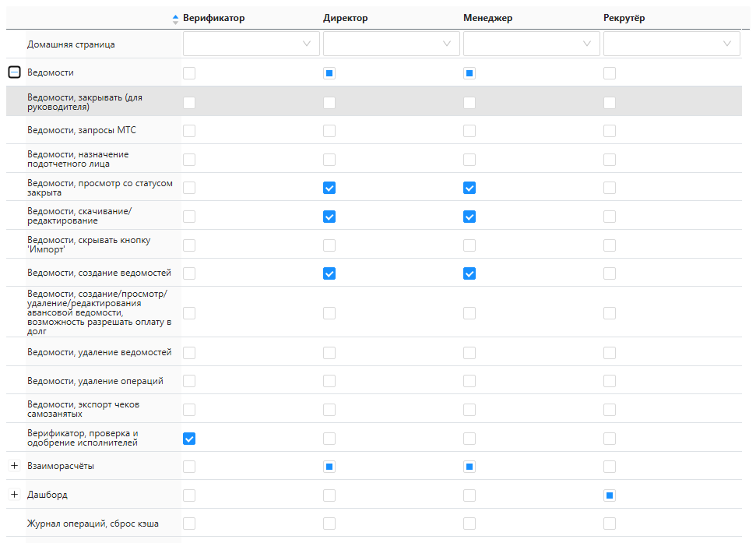This screenshot has height=543, width=756.
Task: Expand the Дашборд group
Action: click(x=15, y=494)
